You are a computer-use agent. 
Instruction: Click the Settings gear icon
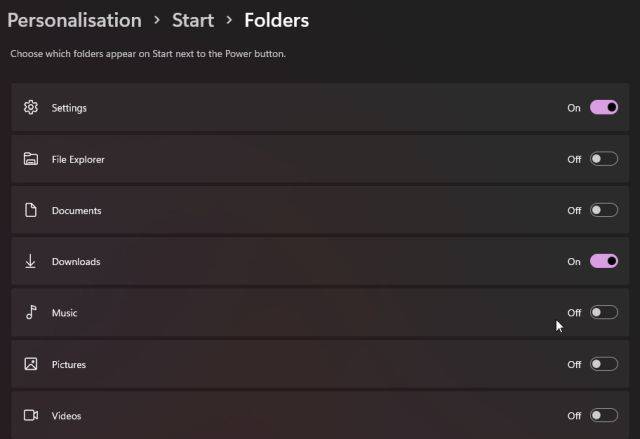[31, 107]
